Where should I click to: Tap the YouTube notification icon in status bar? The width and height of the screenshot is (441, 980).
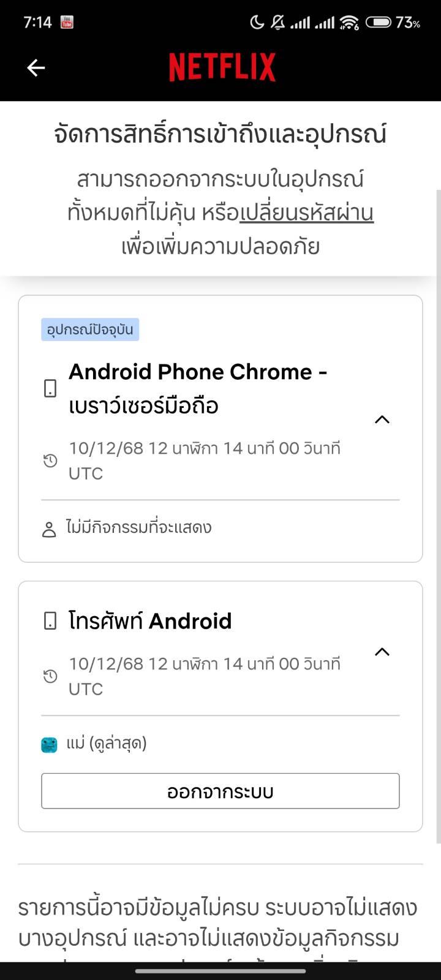tap(67, 23)
